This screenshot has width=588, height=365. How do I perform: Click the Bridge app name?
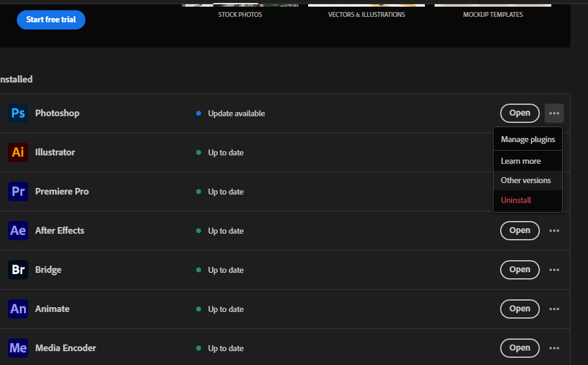[x=48, y=270]
